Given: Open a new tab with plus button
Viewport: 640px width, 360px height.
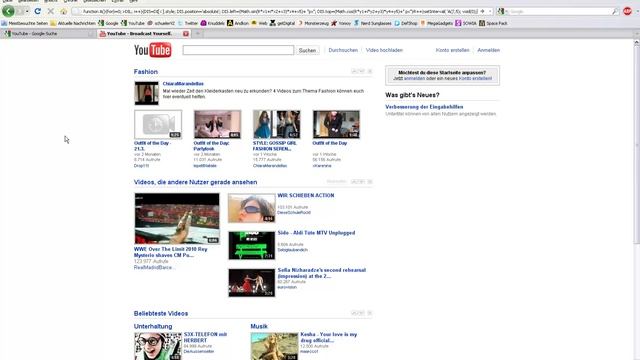Looking at the screenshot, I should (x=198, y=34).
